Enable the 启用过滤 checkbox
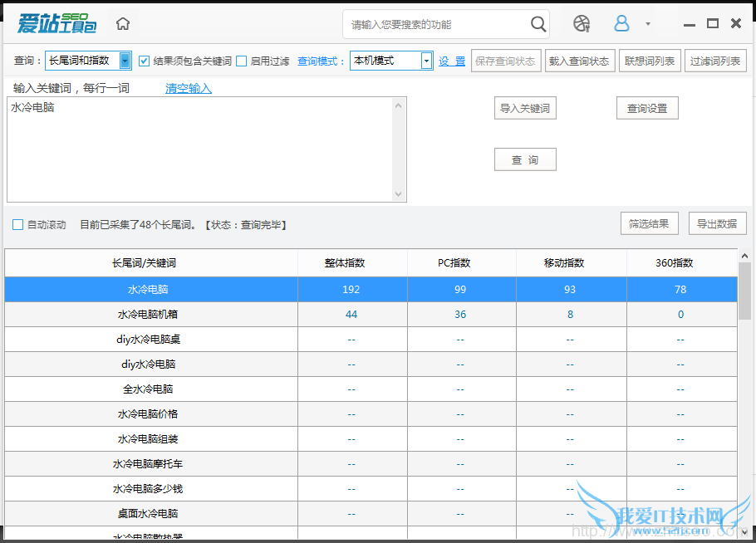 tap(242, 61)
